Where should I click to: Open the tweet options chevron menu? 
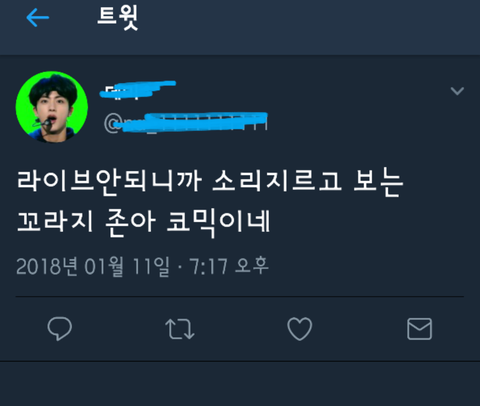(x=457, y=91)
